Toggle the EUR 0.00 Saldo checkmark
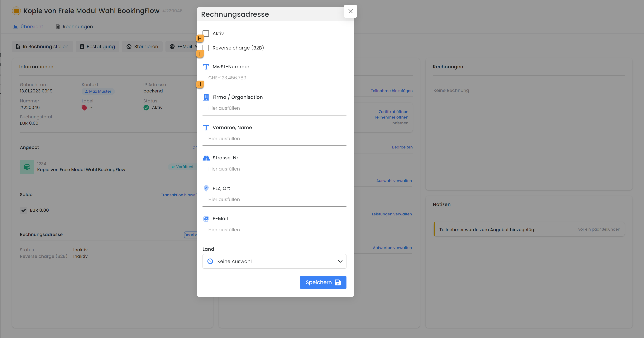Image resolution: width=644 pixels, height=338 pixels. pos(23,210)
